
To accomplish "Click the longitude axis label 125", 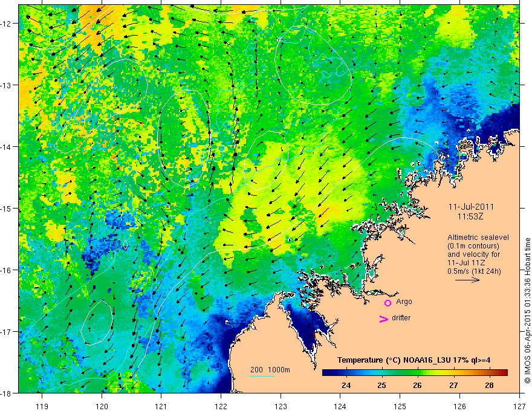I will point(400,406).
